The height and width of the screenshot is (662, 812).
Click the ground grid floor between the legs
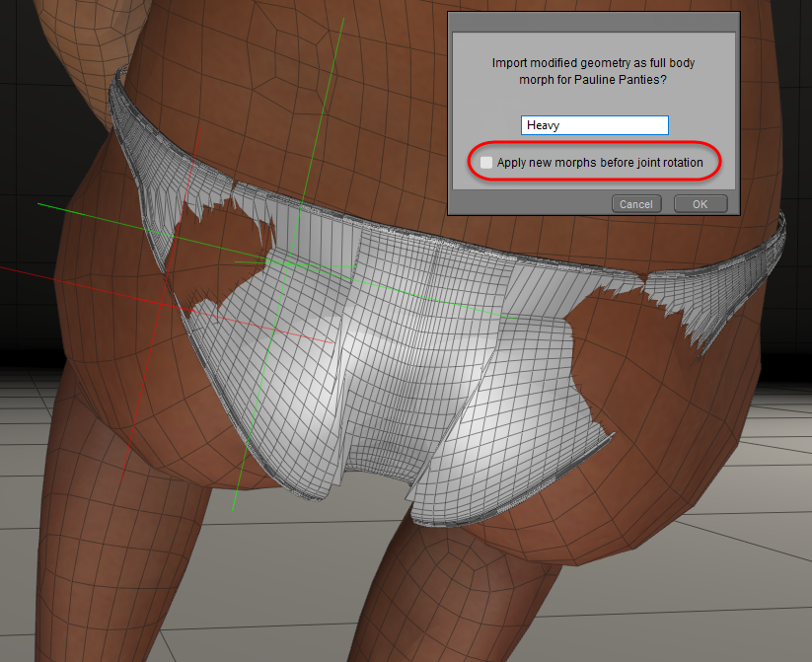point(326,592)
